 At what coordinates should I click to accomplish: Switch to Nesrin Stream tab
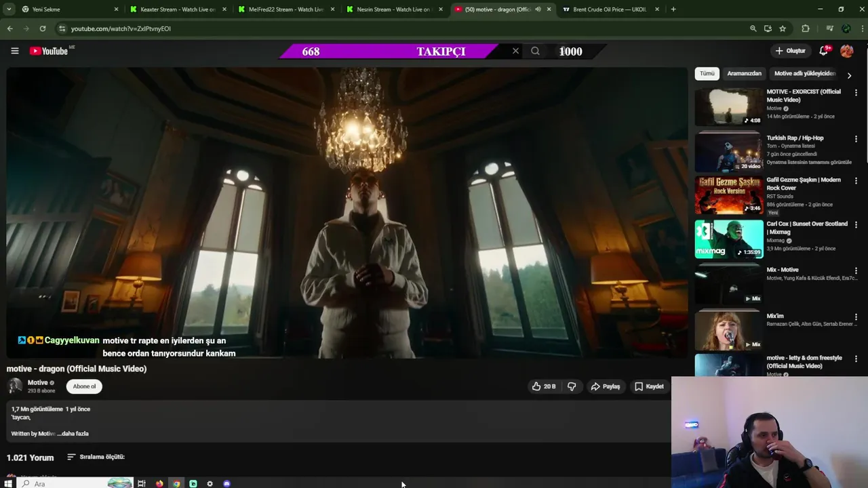(394, 9)
